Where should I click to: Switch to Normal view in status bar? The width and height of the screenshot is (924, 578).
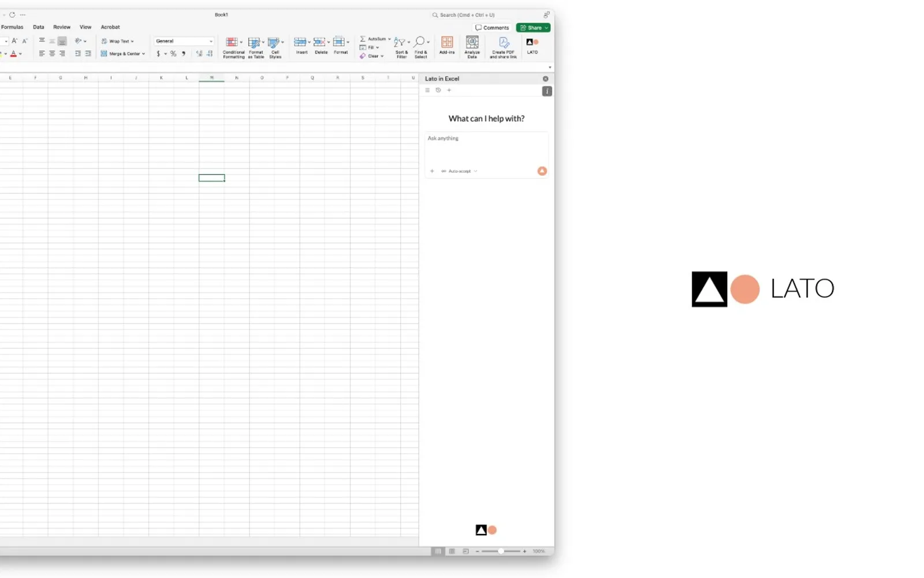coord(438,551)
